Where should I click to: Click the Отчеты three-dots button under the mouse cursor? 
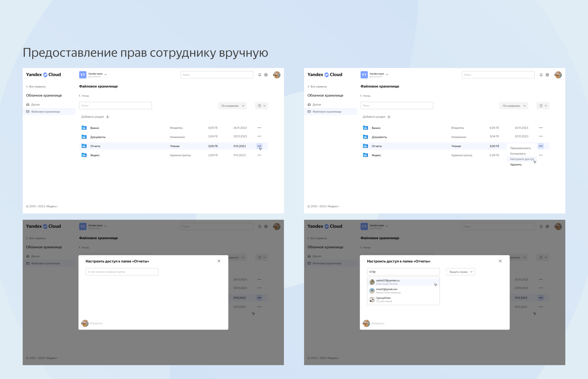tap(259, 146)
